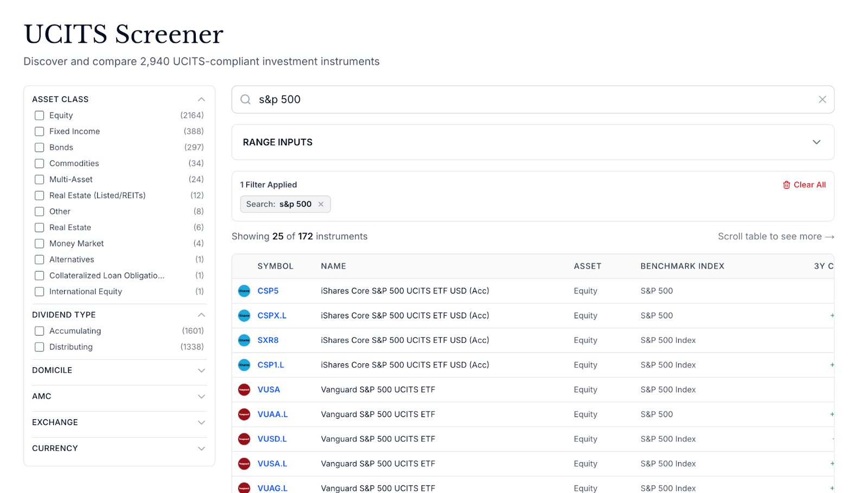This screenshot has width=868, height=493.
Task: Sort by the NAME column header
Action: click(x=333, y=266)
